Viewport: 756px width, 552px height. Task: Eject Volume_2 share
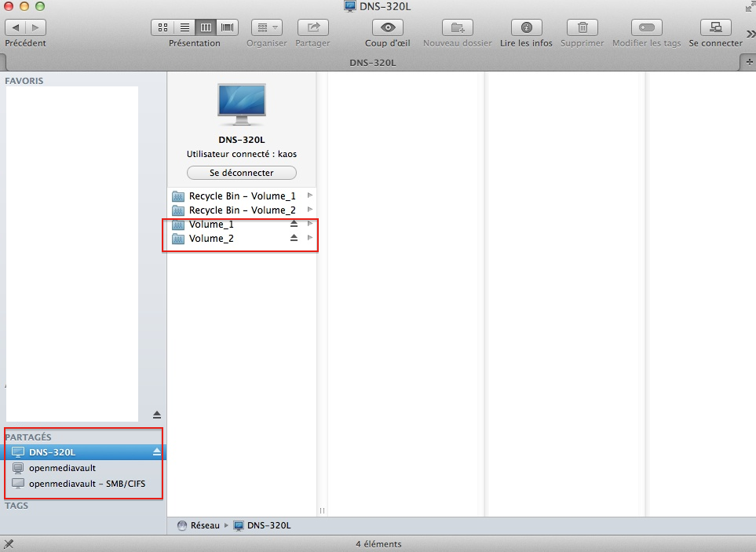point(294,239)
